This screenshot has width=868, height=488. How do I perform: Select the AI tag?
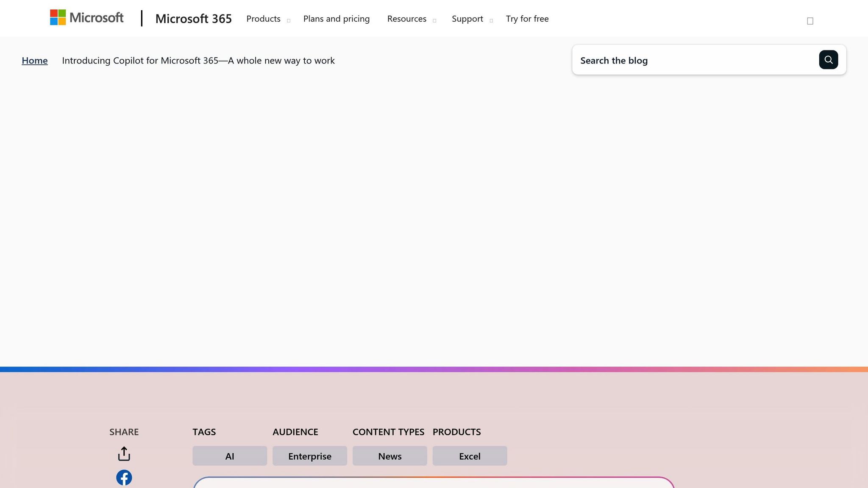coord(230,456)
